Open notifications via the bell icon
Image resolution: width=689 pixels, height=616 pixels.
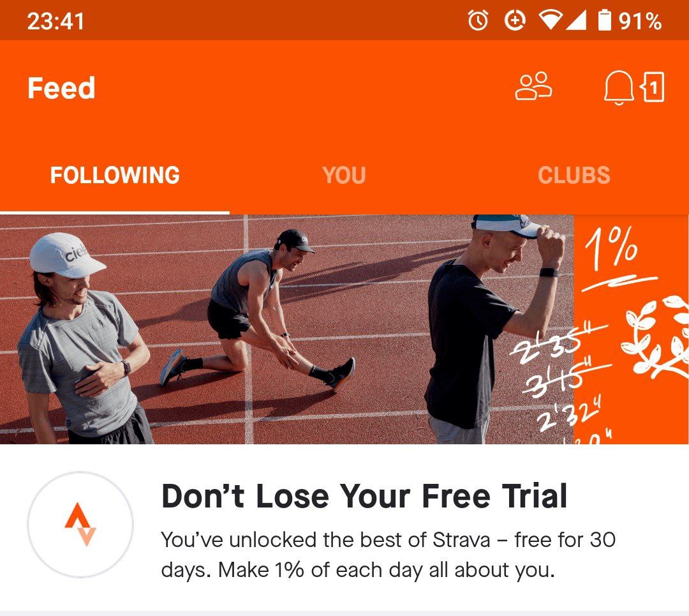pyautogui.click(x=618, y=87)
